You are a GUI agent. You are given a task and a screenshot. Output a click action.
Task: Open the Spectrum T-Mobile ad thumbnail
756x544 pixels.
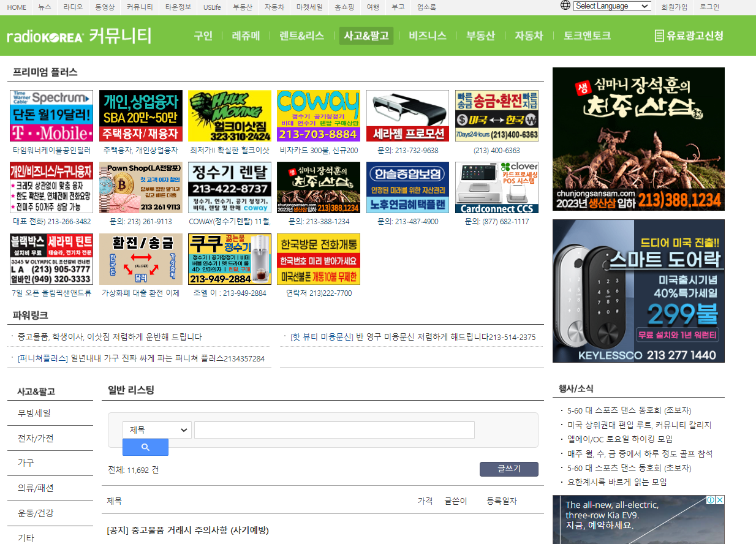click(x=51, y=116)
